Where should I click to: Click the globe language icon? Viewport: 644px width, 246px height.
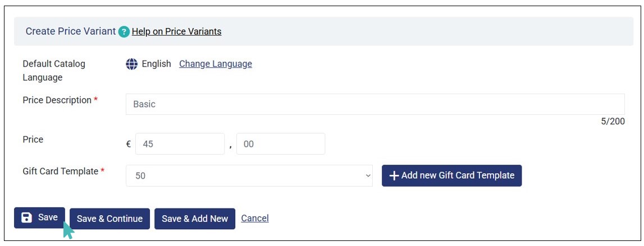(131, 64)
